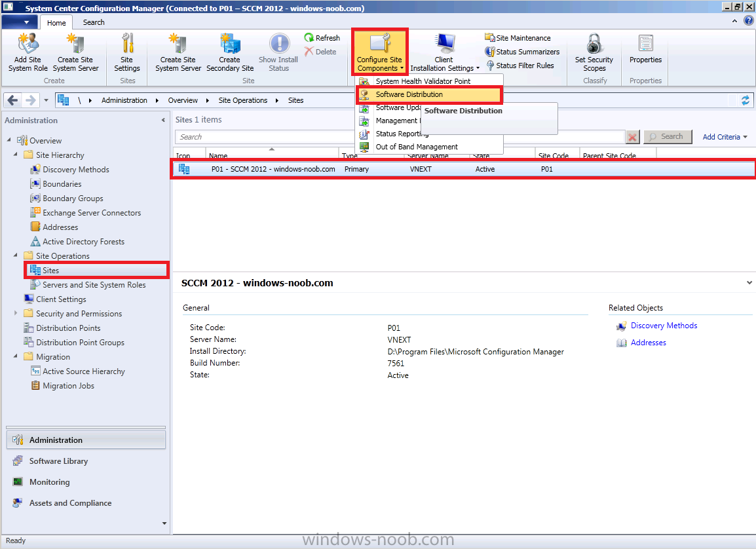Click Refresh in the ribbon

point(322,37)
